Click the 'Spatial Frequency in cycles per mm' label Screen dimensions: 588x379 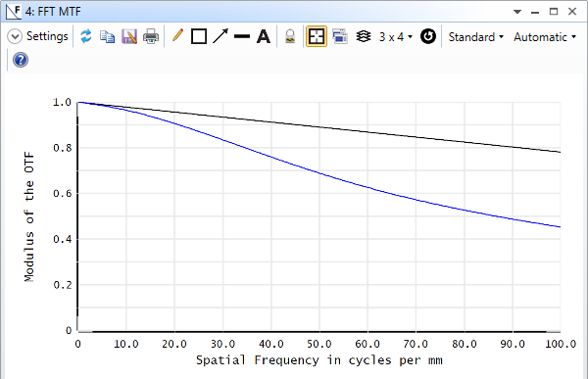[319, 360]
